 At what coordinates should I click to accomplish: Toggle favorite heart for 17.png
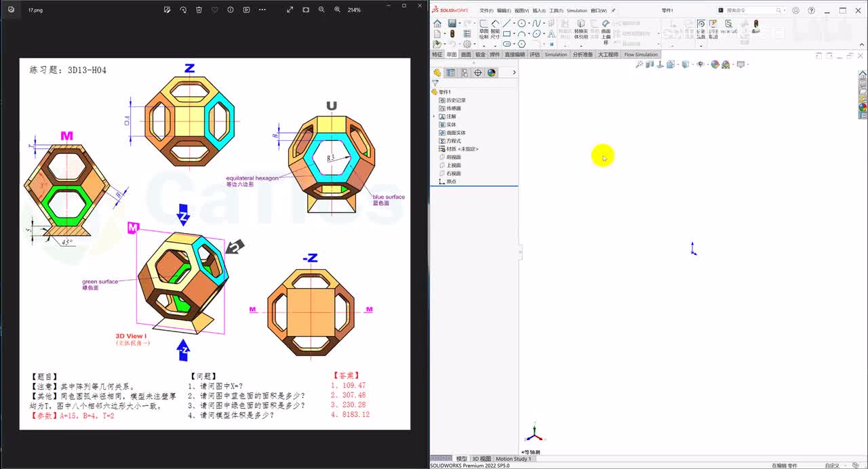pyautogui.click(x=215, y=10)
